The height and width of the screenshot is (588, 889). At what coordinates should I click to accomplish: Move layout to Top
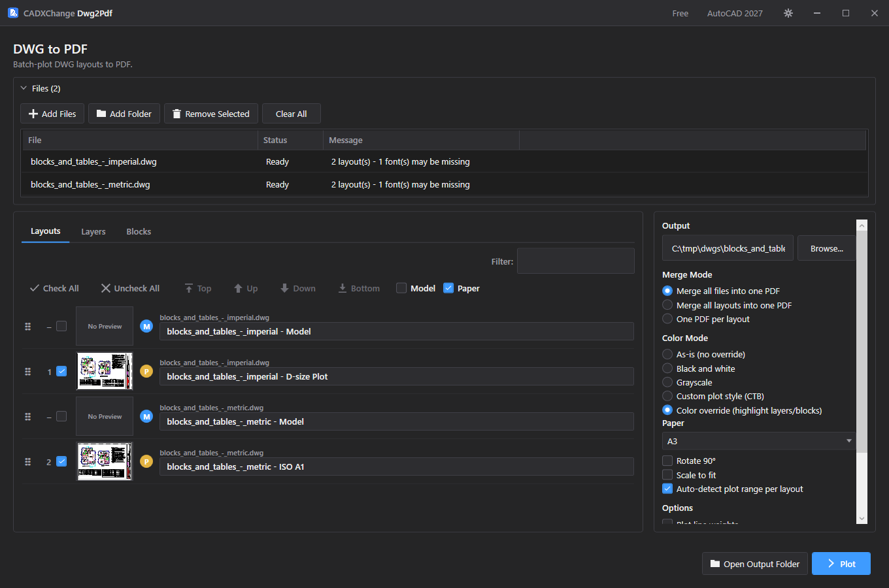pyautogui.click(x=198, y=288)
